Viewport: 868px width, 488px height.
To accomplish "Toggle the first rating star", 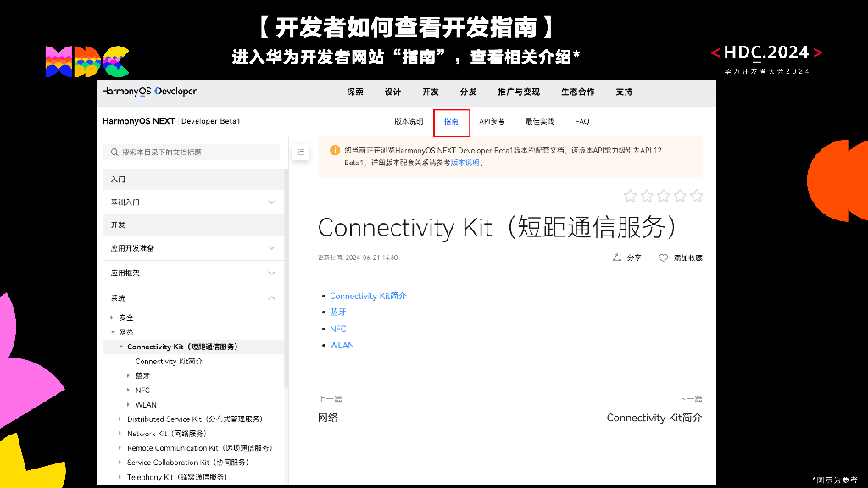I will 629,196.
